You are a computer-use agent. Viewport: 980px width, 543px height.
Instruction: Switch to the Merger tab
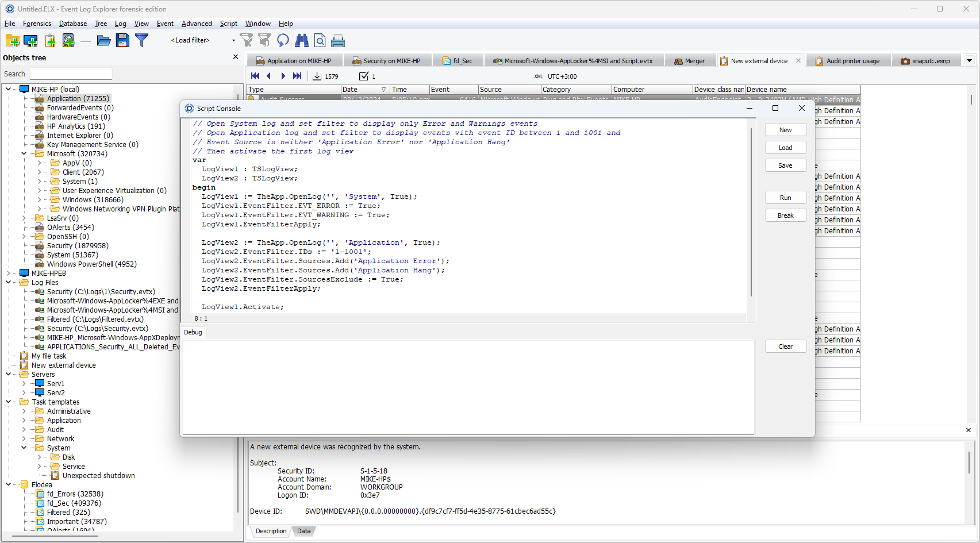pos(690,60)
